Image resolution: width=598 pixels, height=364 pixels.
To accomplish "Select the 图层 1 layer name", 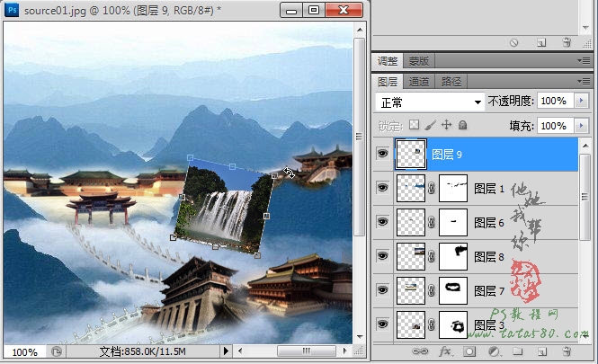I will click(x=489, y=188).
